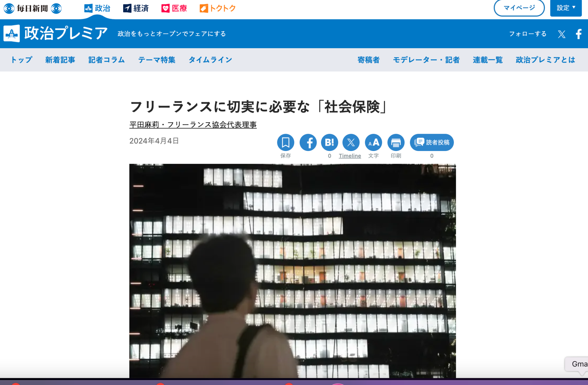
Task: Click the publication date 2024年4月4日
Action: pyautogui.click(x=154, y=141)
